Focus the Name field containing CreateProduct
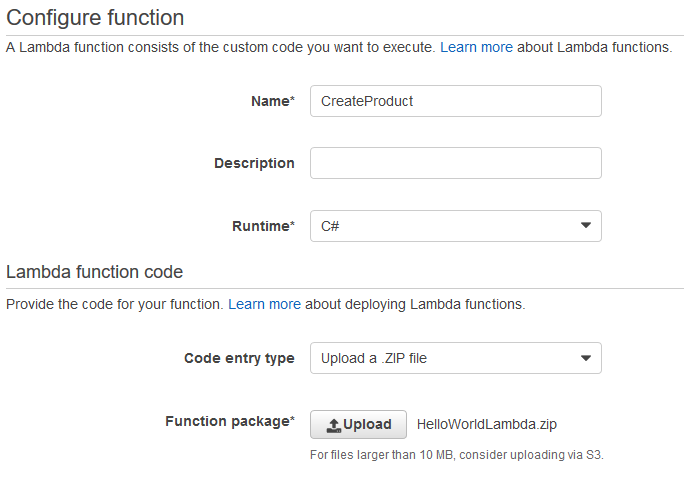Viewport: 684px width, 484px height. (x=456, y=101)
